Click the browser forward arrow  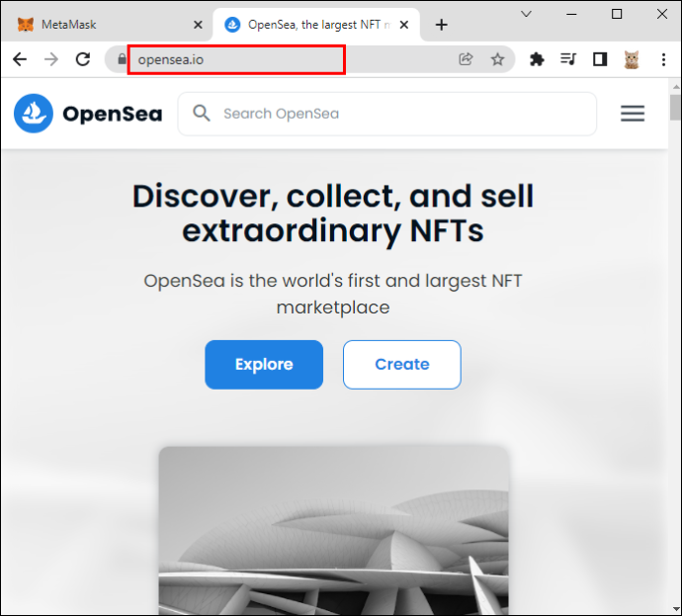(x=51, y=59)
